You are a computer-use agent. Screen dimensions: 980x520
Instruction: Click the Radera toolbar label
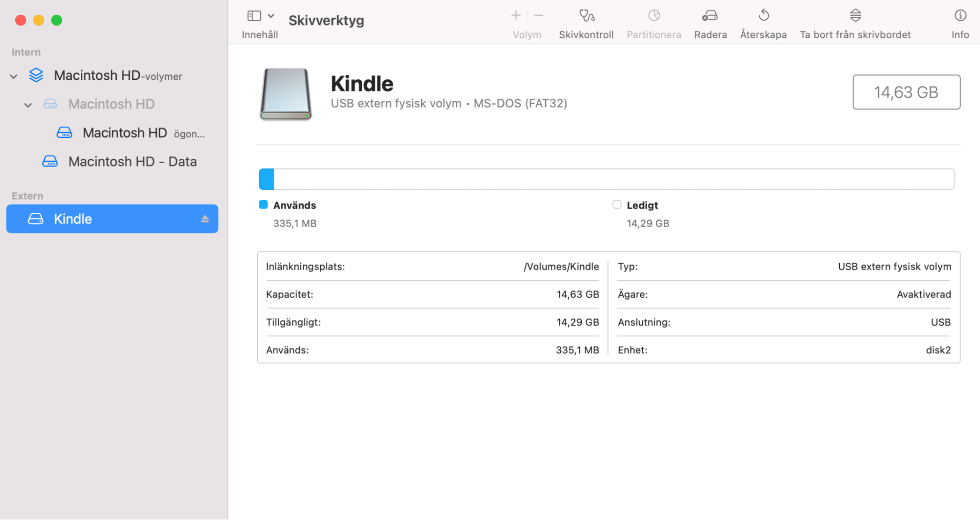coord(710,35)
